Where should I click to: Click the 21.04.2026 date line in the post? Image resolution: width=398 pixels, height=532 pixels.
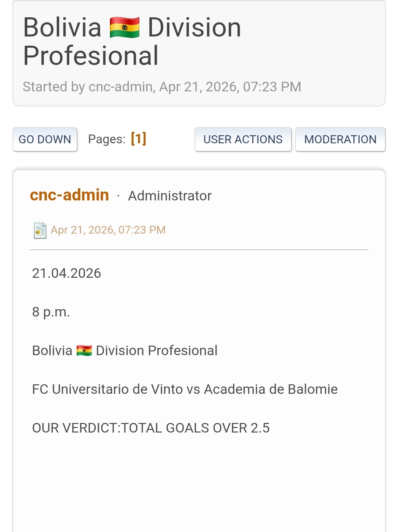pyautogui.click(x=66, y=273)
